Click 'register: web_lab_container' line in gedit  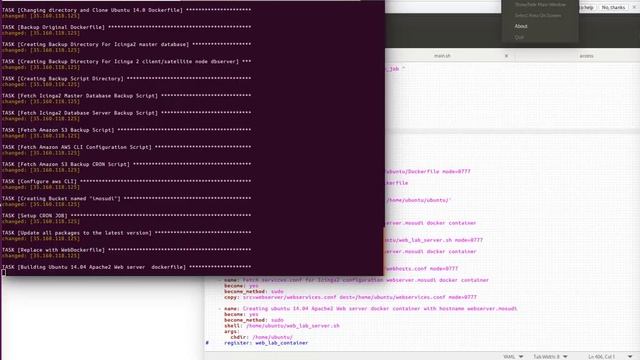click(266, 343)
